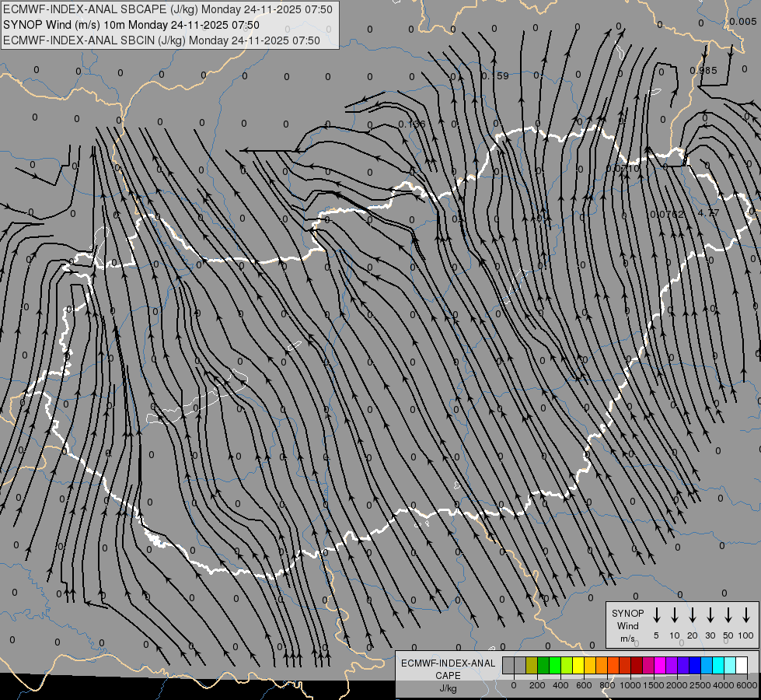Pick the dark maroon swatch right of 1000
Image resolution: width=761 pixels, height=700 pixels.
pyautogui.click(x=637, y=665)
